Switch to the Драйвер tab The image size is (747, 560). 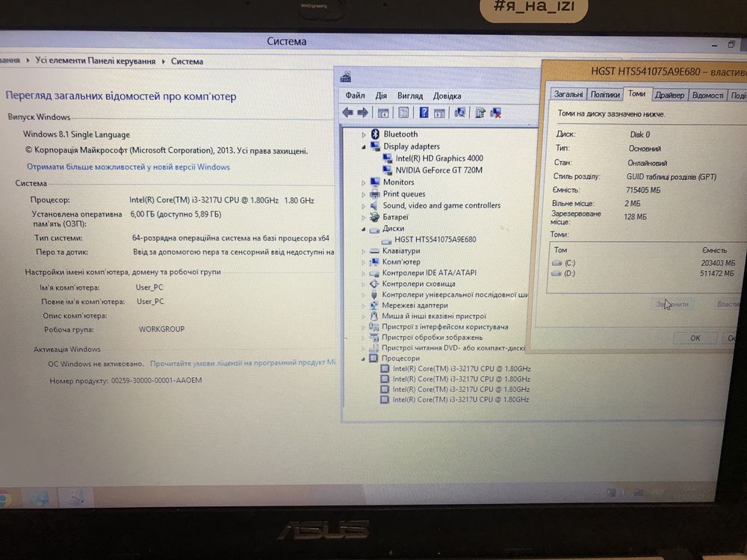click(x=669, y=95)
